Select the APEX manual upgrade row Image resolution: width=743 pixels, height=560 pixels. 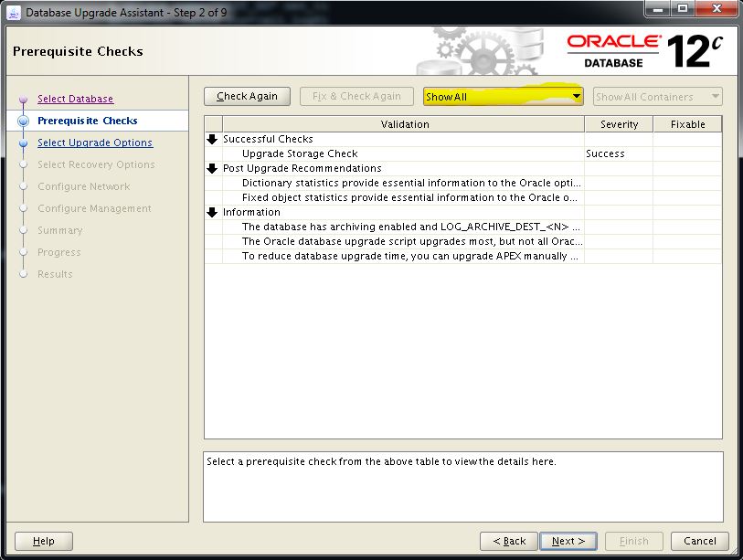409,257
